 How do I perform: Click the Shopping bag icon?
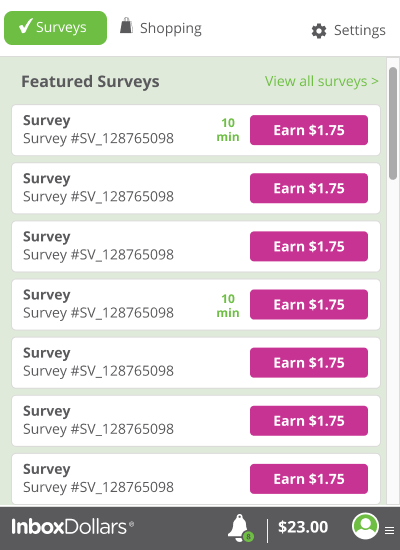click(126, 26)
